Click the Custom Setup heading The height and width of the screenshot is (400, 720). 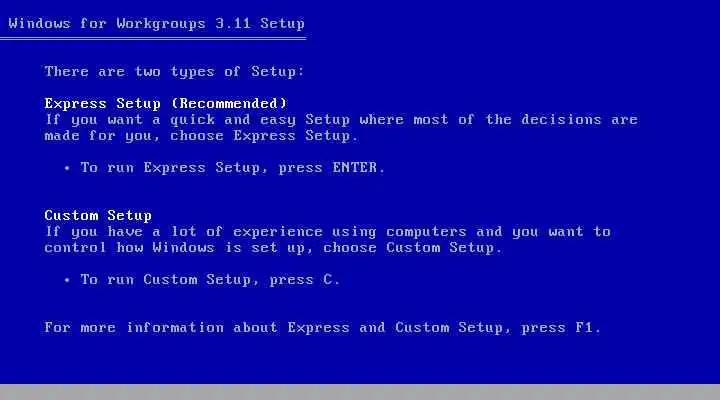tap(98, 215)
